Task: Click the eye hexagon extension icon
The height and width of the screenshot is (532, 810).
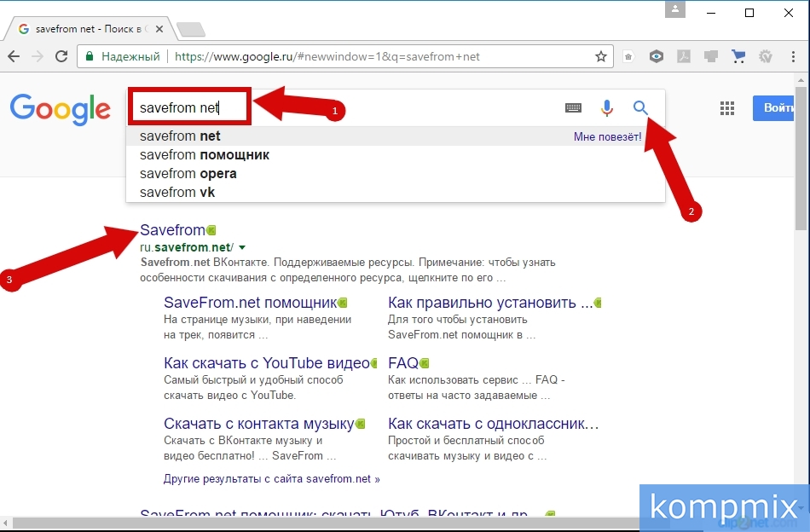Action: 656,57
